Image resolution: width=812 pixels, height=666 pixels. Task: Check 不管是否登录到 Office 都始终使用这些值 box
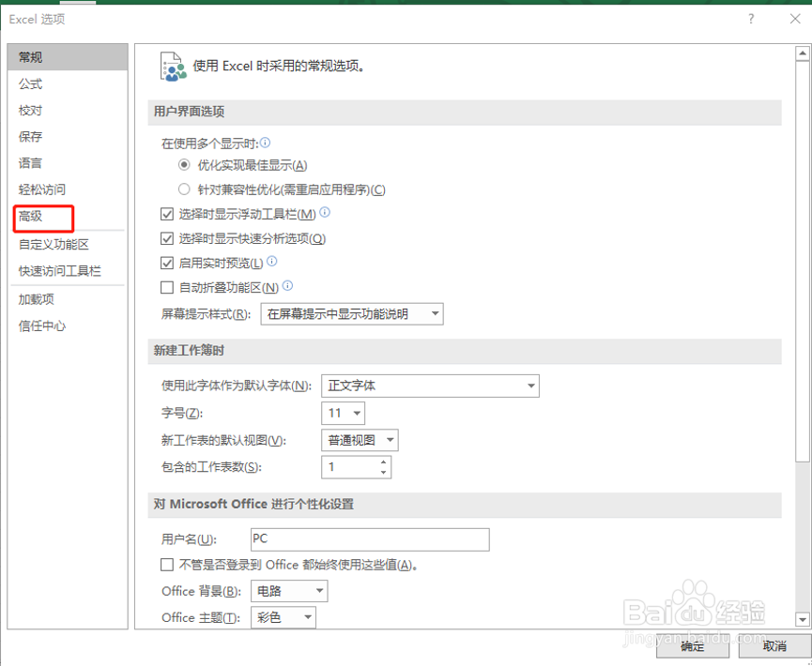(167, 565)
